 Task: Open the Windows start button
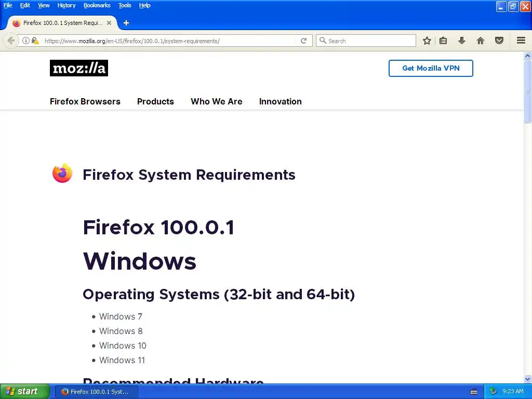pos(25,392)
